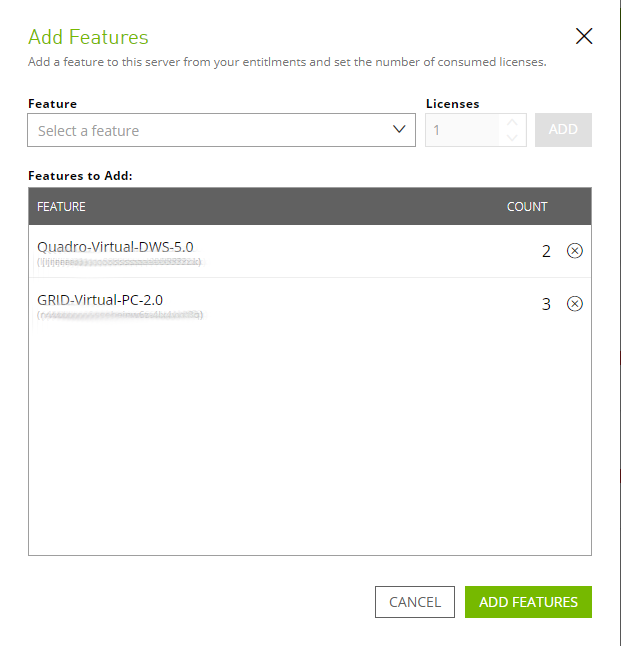The height and width of the screenshot is (646, 621).
Task: Cancel adding features
Action: pyautogui.click(x=415, y=602)
